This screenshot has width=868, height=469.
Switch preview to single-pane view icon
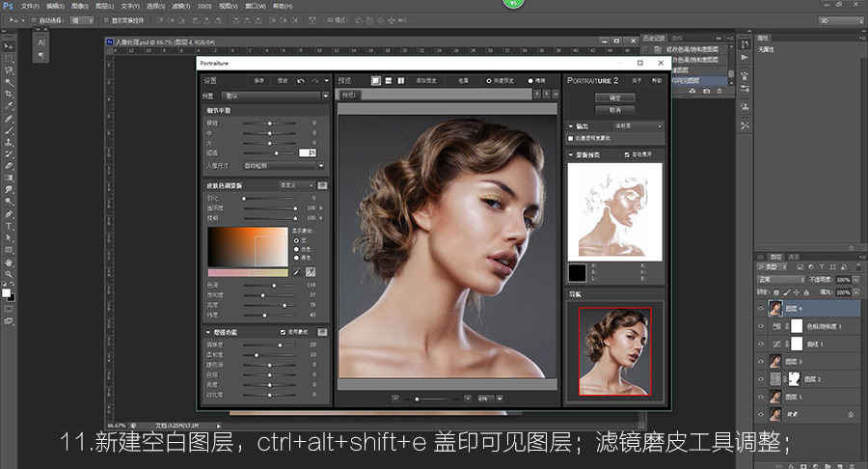point(376,80)
